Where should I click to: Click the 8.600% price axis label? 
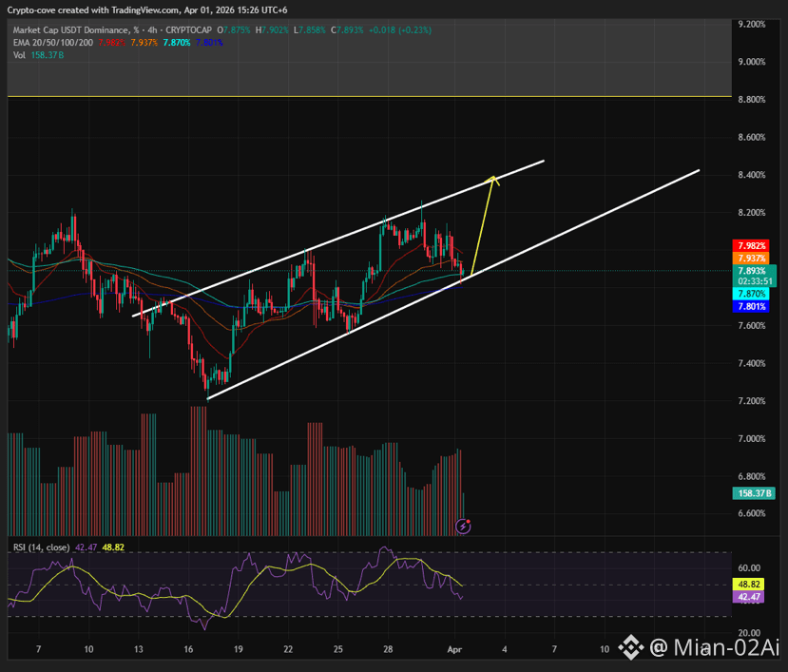point(751,137)
